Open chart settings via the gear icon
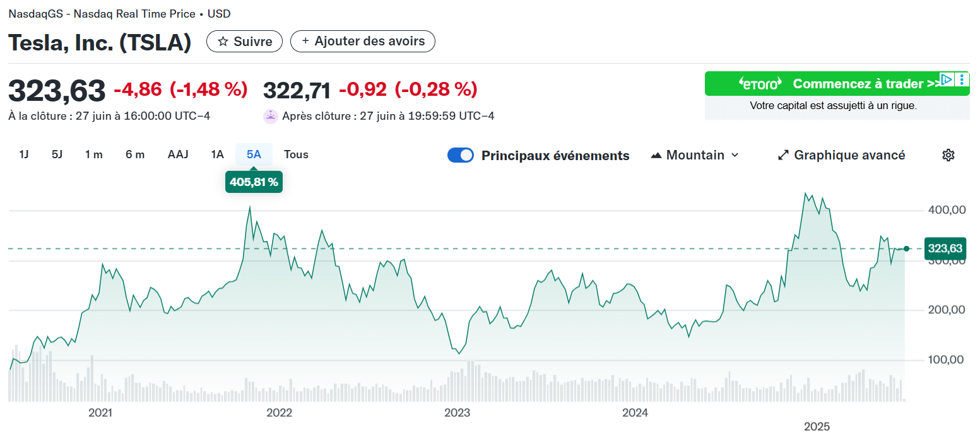 (x=948, y=155)
